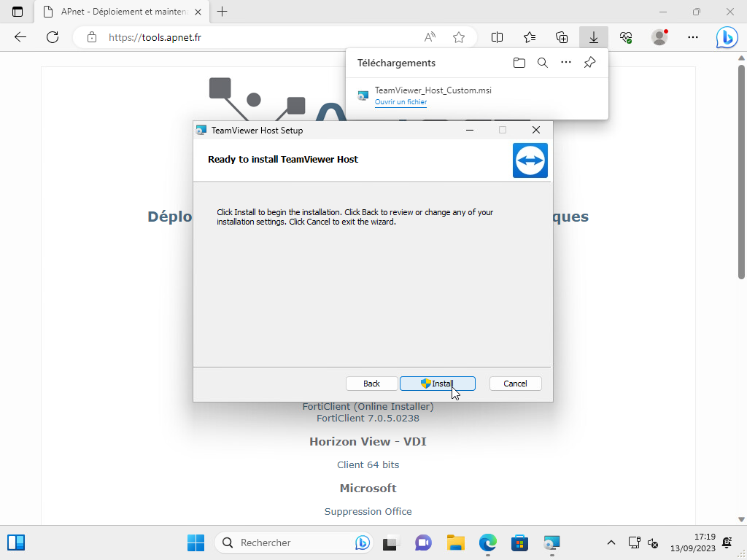Open the Favorites list icon
This screenshot has height=560, width=747.
pyautogui.click(x=530, y=37)
